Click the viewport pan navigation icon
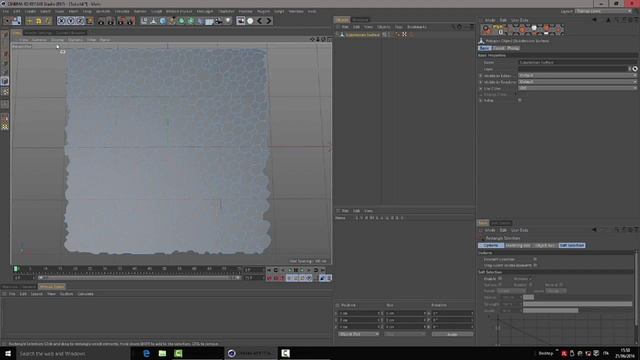Image resolution: width=640 pixels, height=360 pixels. [313, 39]
